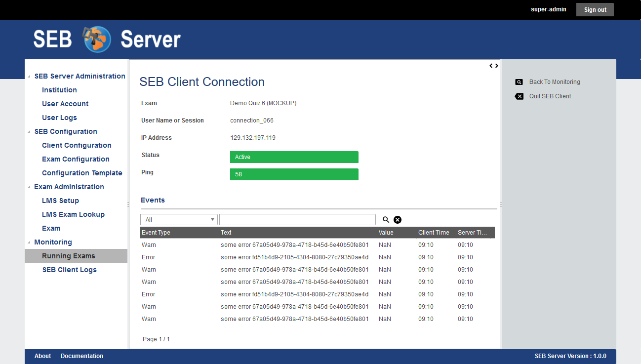Sort events by the Event Type column header
The height and width of the screenshot is (364, 641).
coord(156,233)
